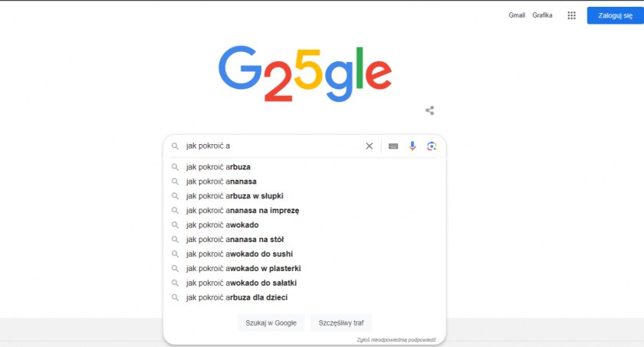Viewport: 644px width, 347px height.
Task: Choose suggestion "jak pokroić ananasa"
Action: pyautogui.click(x=222, y=181)
